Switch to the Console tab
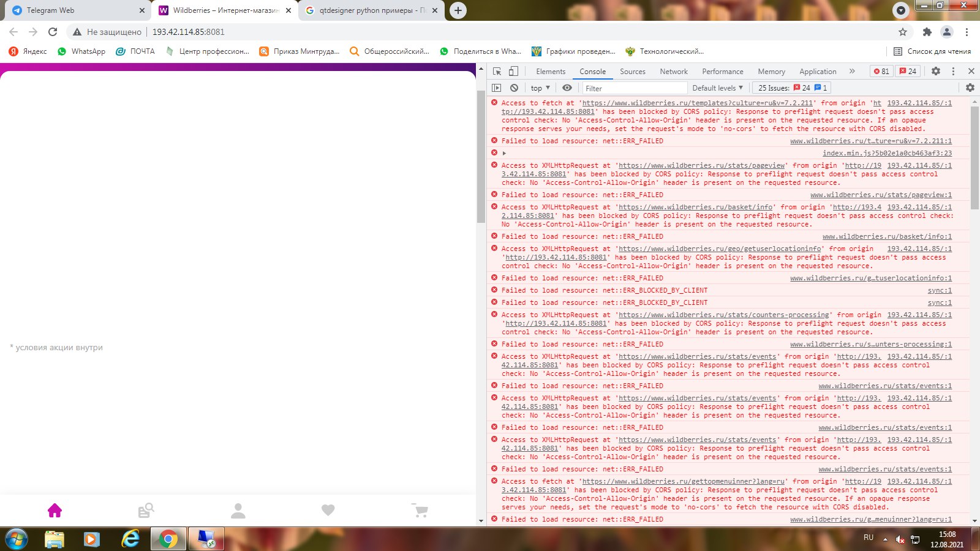 pyautogui.click(x=592, y=72)
